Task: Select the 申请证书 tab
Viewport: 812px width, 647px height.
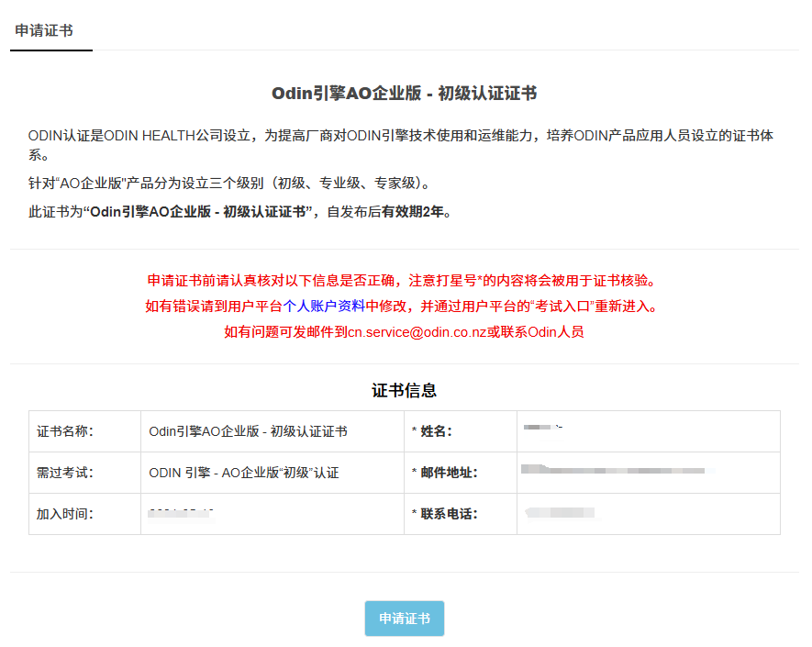Action: pyautogui.click(x=44, y=31)
